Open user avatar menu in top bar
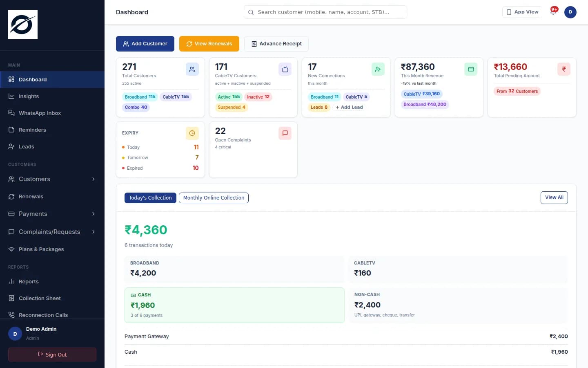 click(570, 12)
